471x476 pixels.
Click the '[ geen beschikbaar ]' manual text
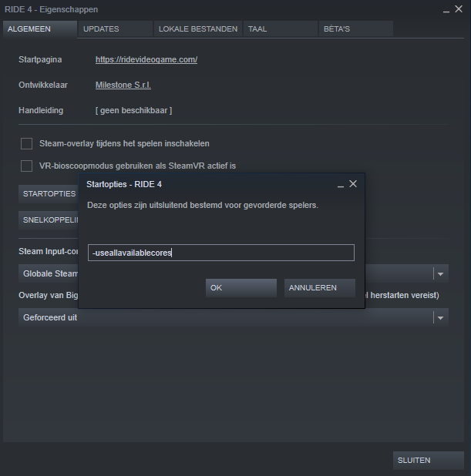click(x=133, y=110)
